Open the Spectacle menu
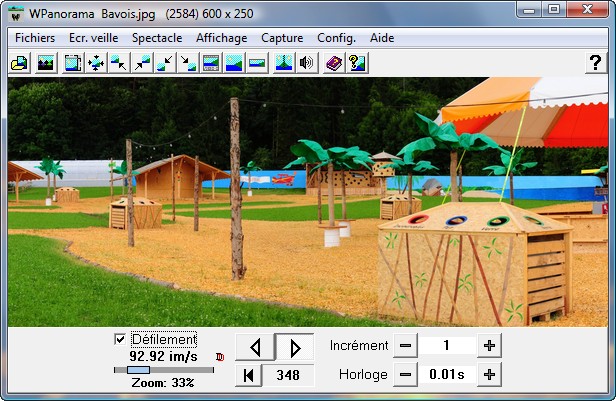 157,38
